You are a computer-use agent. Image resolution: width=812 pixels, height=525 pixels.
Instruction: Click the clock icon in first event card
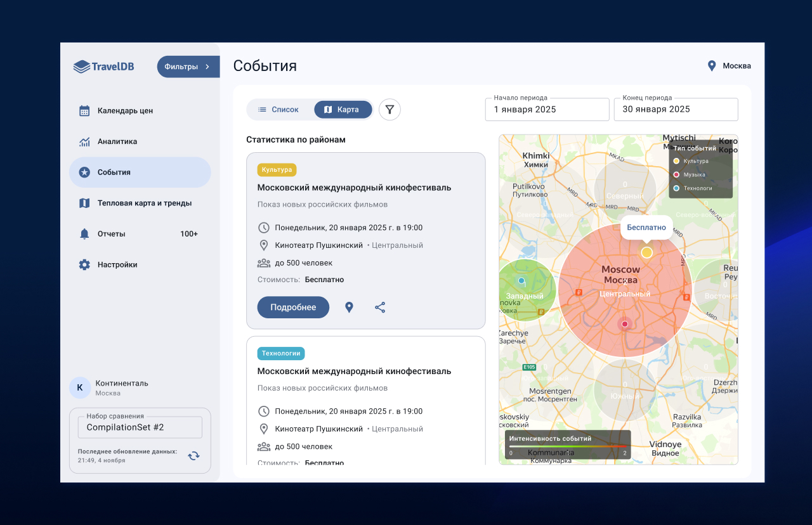coord(264,228)
